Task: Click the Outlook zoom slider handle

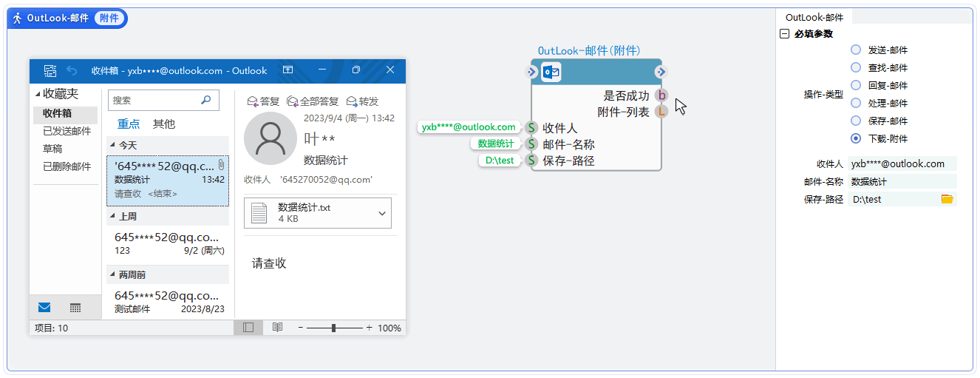Action: [334, 328]
